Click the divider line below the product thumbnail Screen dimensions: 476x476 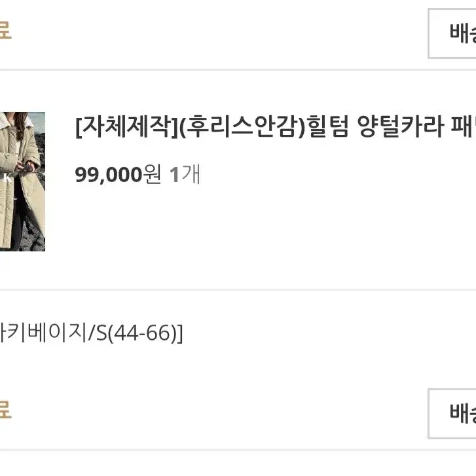238,289
